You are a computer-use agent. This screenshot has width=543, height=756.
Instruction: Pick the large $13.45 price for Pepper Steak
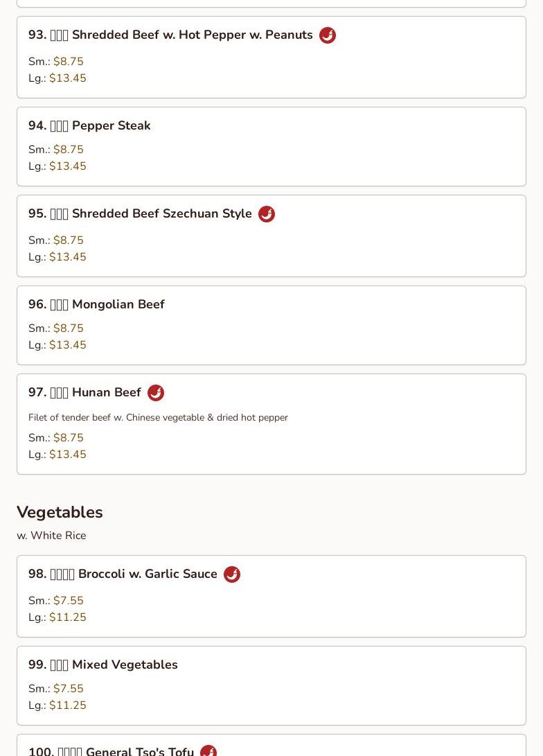pos(68,166)
